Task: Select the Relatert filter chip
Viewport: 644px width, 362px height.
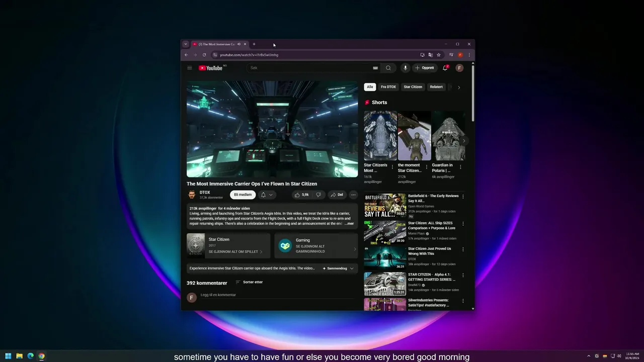Action: pos(436,87)
